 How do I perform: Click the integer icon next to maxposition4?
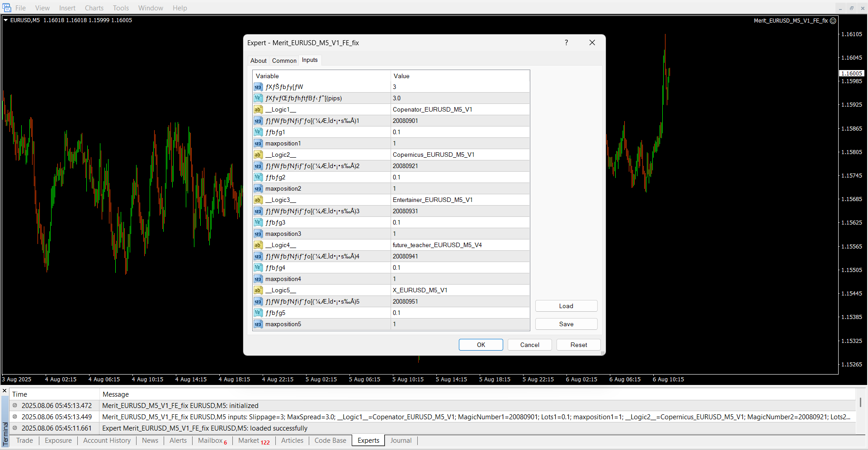tap(258, 279)
